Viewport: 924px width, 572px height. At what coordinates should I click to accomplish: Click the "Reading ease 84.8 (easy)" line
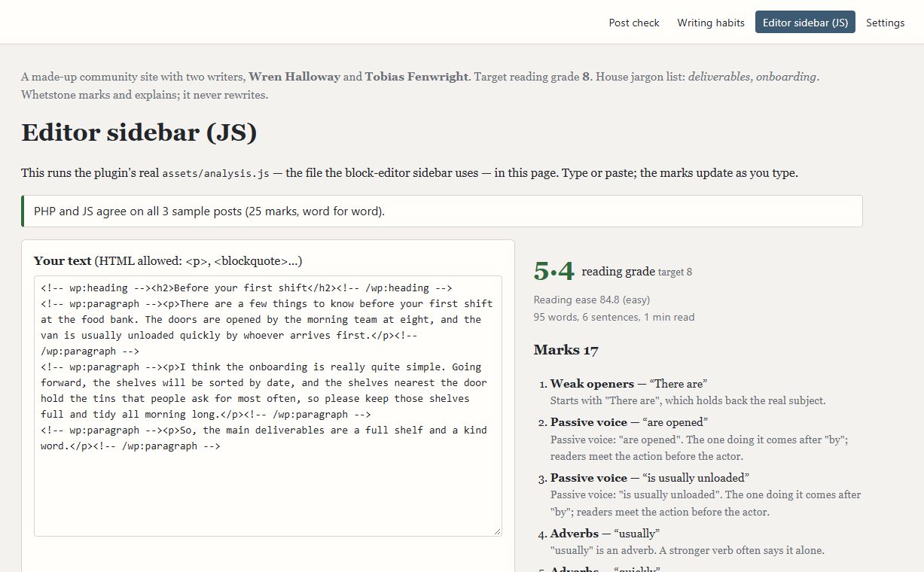[592, 300]
